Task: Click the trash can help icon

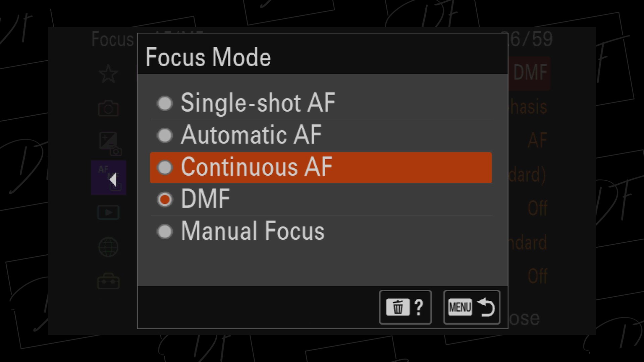Action: (x=405, y=307)
